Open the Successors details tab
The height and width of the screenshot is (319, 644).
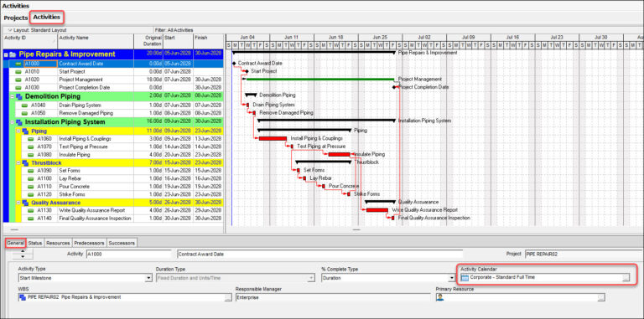point(122,243)
